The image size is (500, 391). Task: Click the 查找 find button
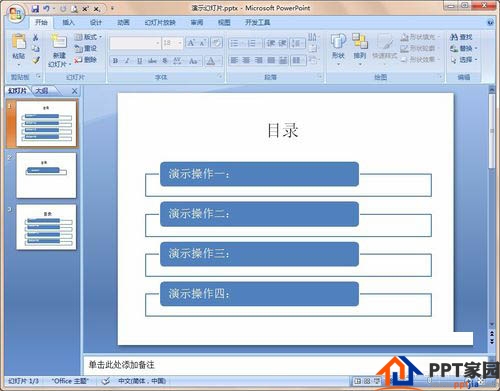click(461, 37)
